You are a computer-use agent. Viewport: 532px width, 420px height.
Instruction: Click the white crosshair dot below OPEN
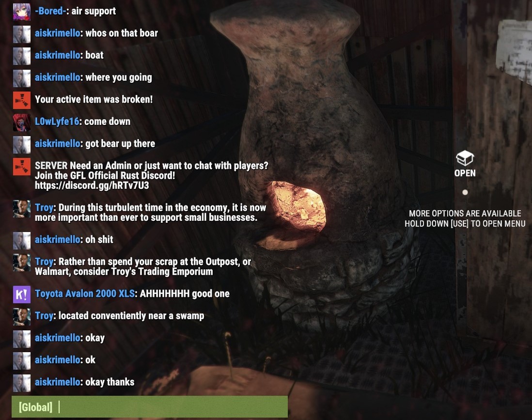click(465, 192)
